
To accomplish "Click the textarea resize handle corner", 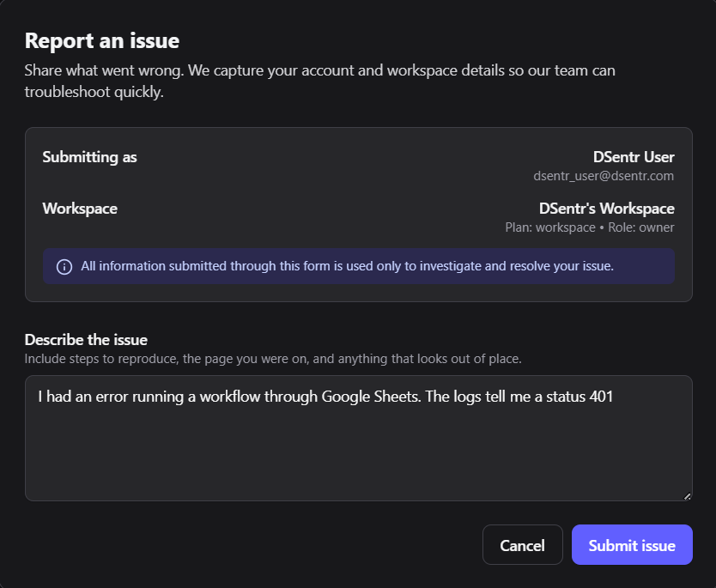I will [687, 496].
